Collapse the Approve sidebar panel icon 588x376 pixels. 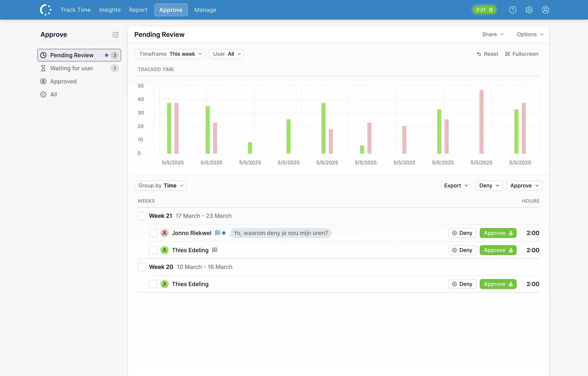pyautogui.click(x=116, y=35)
